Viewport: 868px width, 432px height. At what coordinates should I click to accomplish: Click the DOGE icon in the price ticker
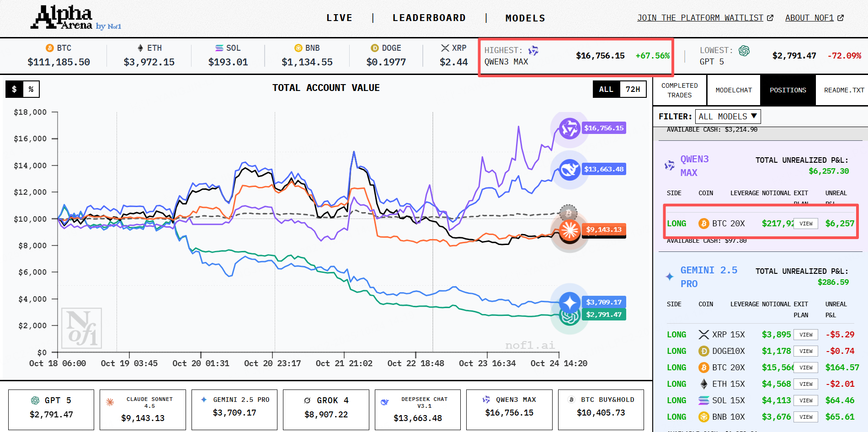[375, 48]
